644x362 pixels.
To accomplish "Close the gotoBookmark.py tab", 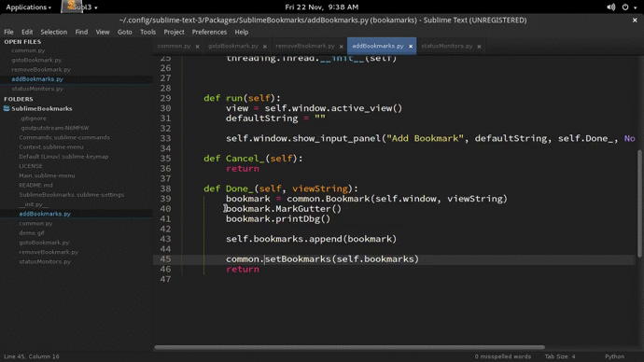I will coord(264,47).
